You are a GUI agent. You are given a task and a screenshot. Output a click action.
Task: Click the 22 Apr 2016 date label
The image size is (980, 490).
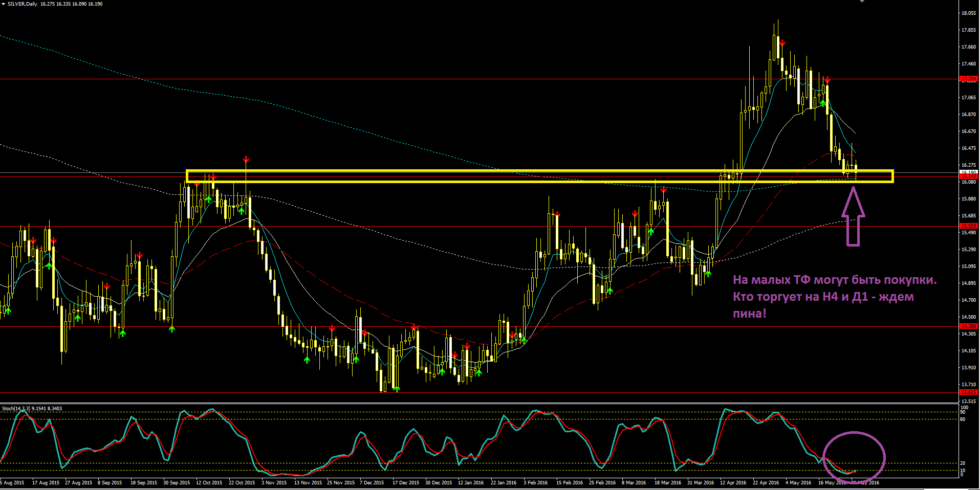click(766, 483)
